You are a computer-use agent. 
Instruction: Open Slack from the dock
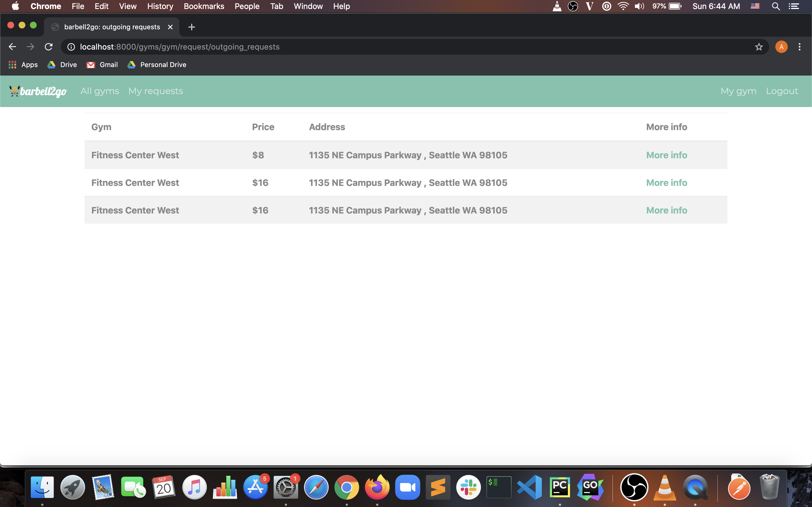[x=468, y=487]
